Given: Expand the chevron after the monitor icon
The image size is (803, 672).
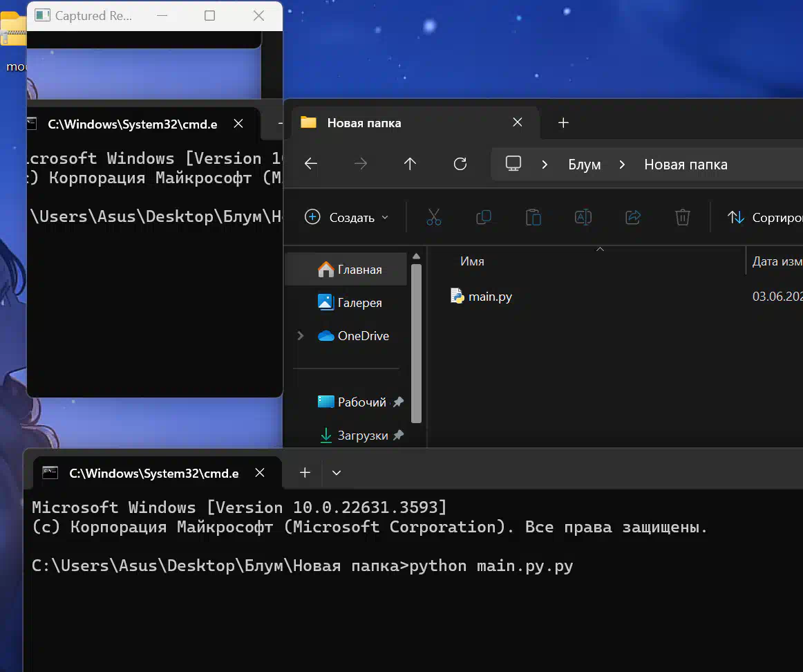Looking at the screenshot, I should coord(545,165).
